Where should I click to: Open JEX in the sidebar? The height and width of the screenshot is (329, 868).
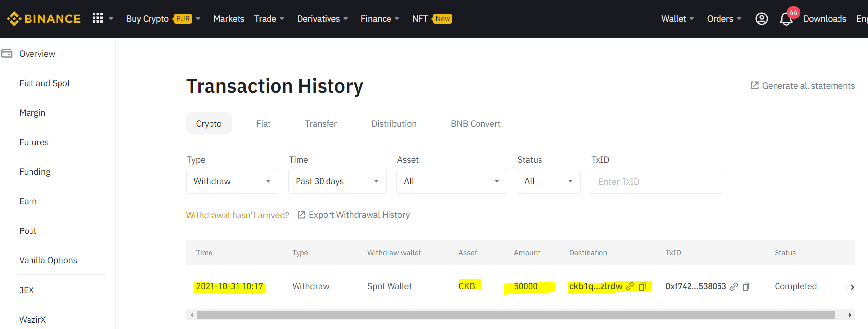pos(27,290)
